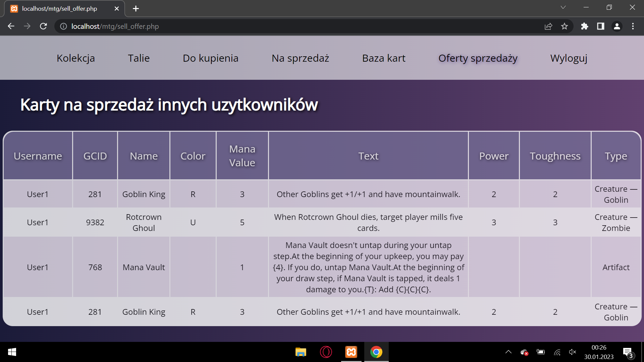Reload the page with the refresh icon

pos(43,26)
